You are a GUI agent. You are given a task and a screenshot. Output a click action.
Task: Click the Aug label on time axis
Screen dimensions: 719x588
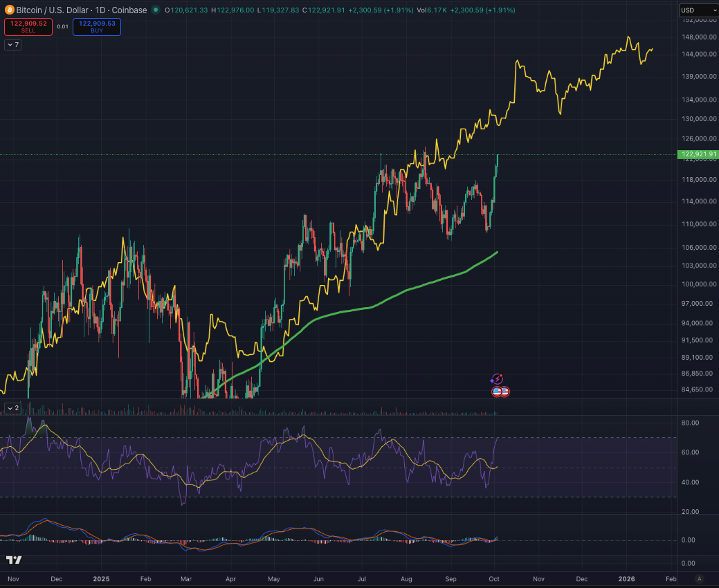(x=406, y=579)
